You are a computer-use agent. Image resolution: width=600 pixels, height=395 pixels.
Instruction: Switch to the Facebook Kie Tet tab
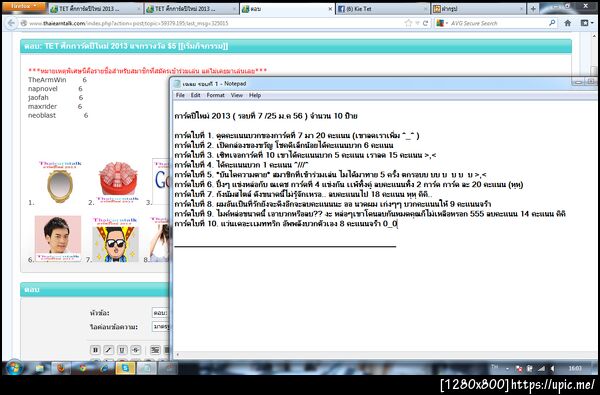coord(383,8)
